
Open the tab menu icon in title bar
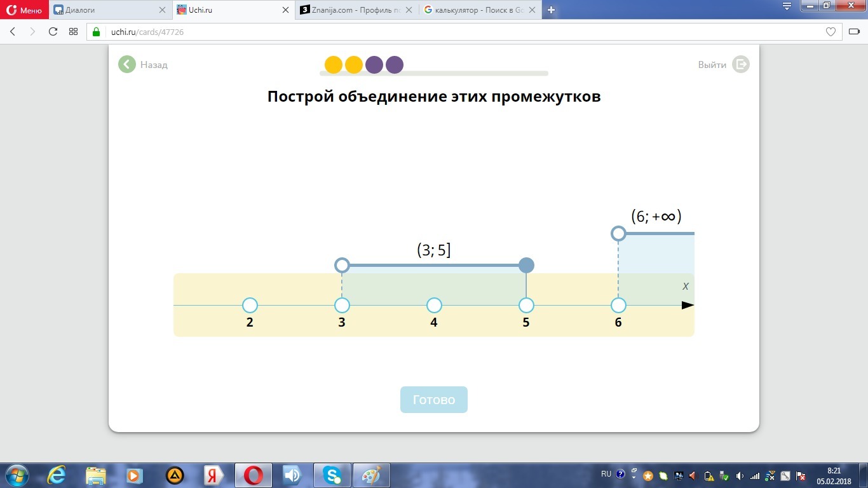coord(787,7)
